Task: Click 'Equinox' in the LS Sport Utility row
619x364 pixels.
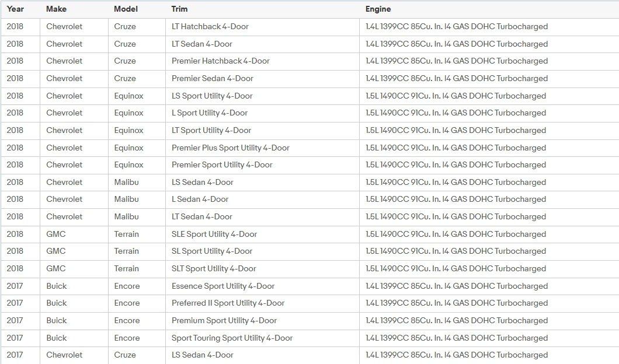Action: [x=128, y=96]
